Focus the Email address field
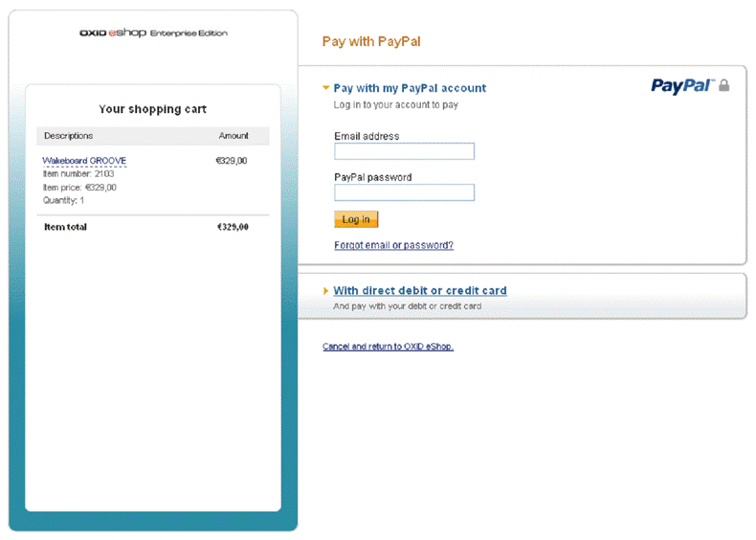This screenshot has width=756, height=540. point(405,151)
